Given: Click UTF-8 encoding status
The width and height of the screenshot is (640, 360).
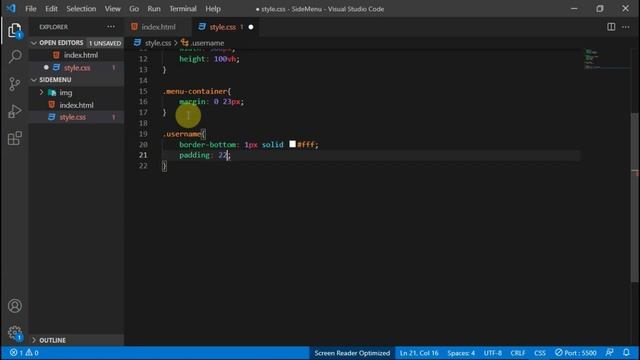Looking at the screenshot, I should pyautogui.click(x=493, y=353).
